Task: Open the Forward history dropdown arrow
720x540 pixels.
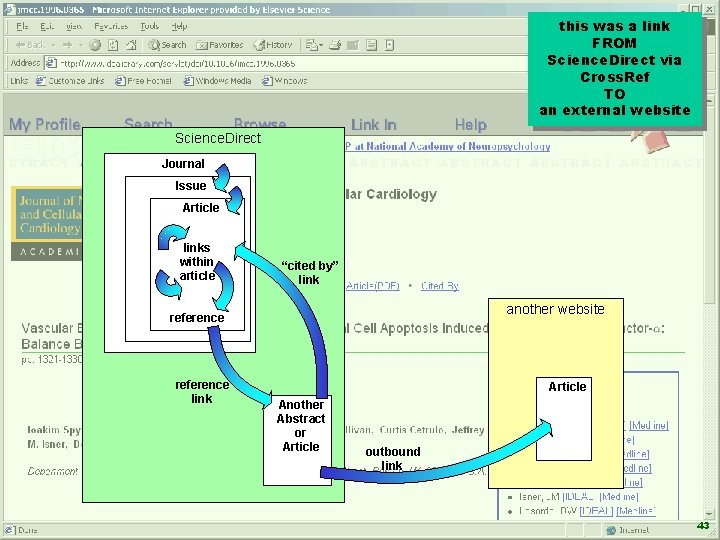Action: coord(80,45)
